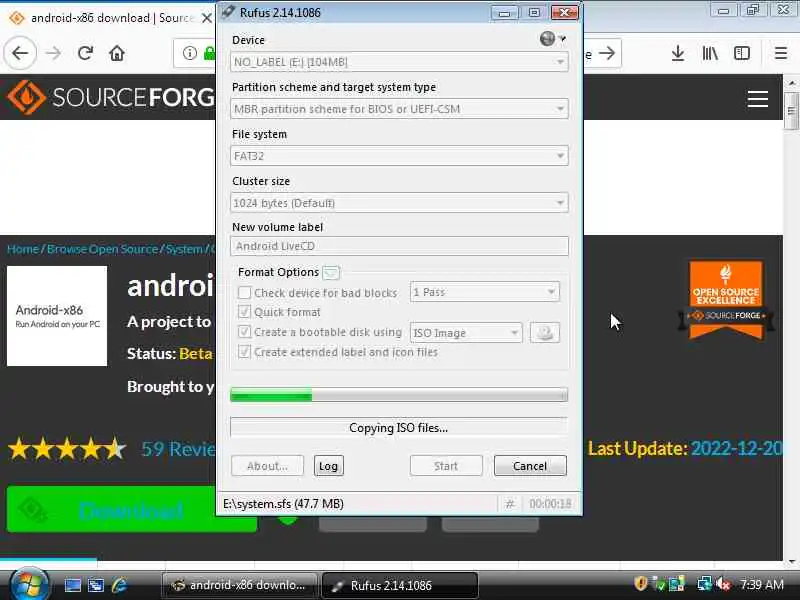Open the Partition scheme dropdown
The image size is (800, 600).
(x=399, y=109)
